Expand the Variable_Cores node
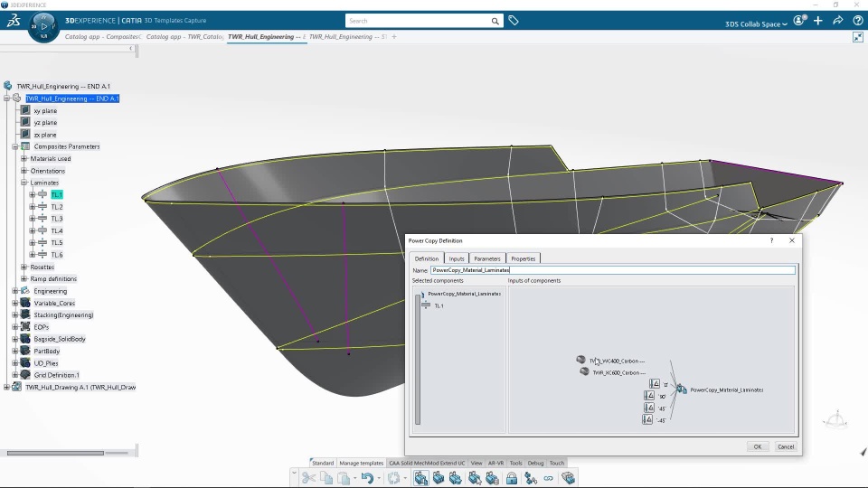Viewport: 868px width, 488px height. coord(15,304)
